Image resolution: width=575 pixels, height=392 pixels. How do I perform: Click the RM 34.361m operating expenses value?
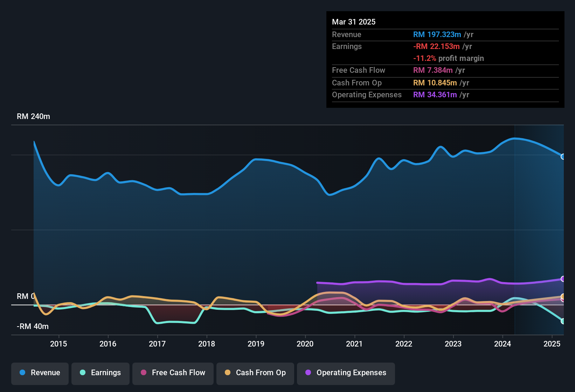pos(435,94)
